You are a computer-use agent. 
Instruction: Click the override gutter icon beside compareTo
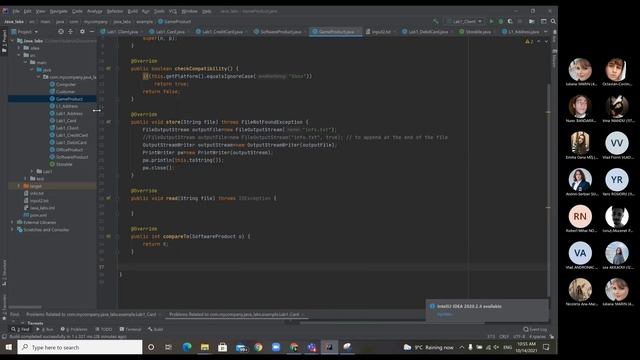pyautogui.click(x=109, y=236)
